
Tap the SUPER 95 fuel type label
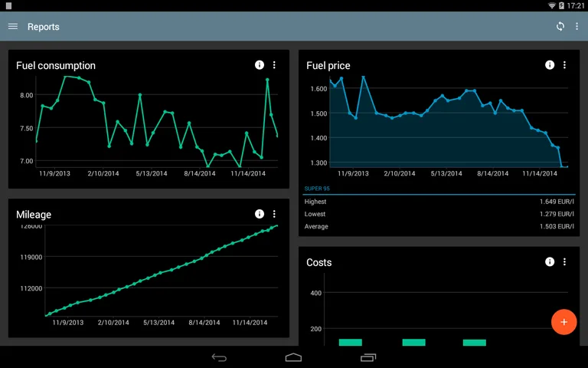pyautogui.click(x=317, y=189)
